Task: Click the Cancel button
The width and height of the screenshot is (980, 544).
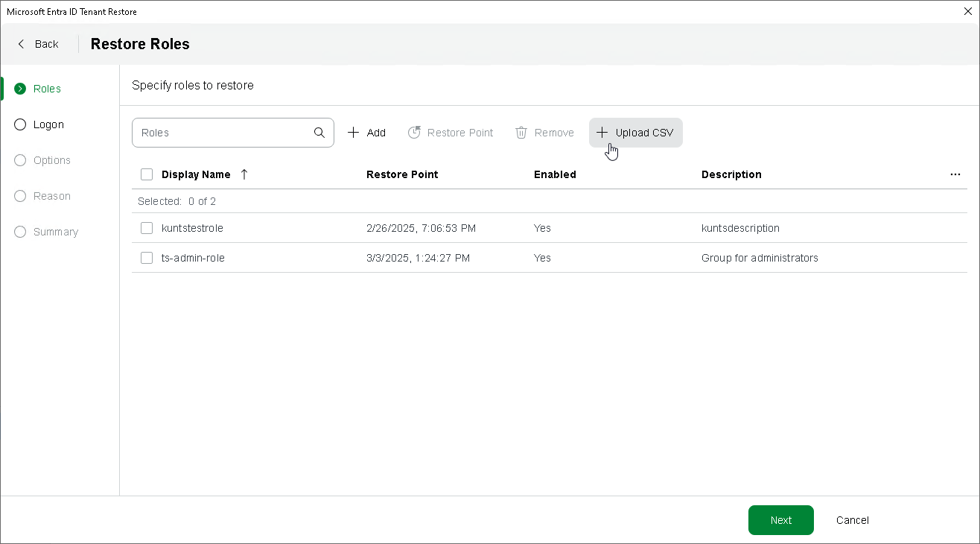Action: [x=852, y=520]
